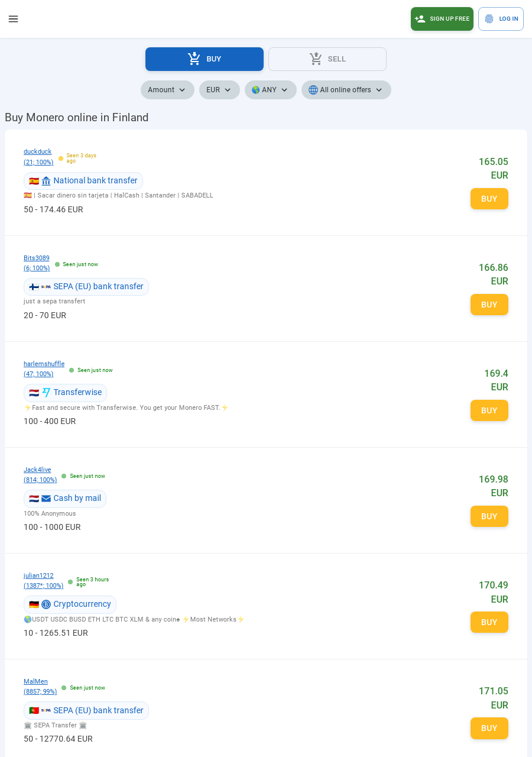Viewport: 532px width, 757px height.
Task: Expand the ANY country selector
Action: pos(270,90)
